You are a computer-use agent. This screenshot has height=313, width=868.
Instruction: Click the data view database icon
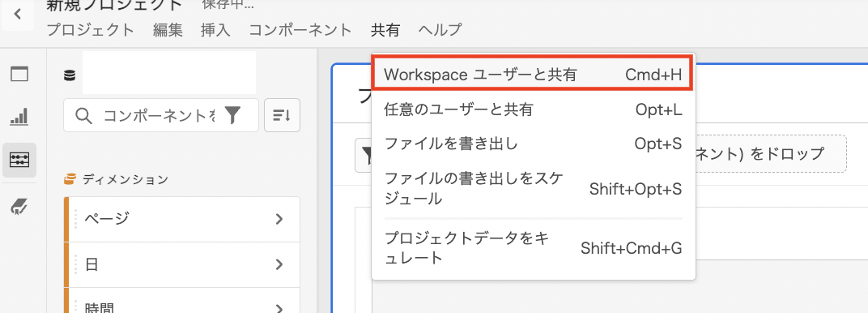coord(70,75)
